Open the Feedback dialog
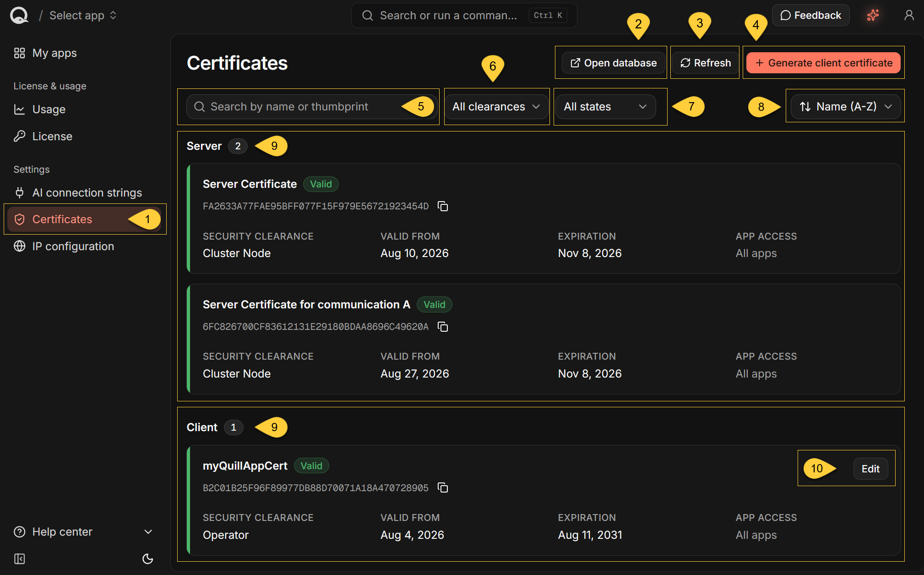 click(x=810, y=15)
